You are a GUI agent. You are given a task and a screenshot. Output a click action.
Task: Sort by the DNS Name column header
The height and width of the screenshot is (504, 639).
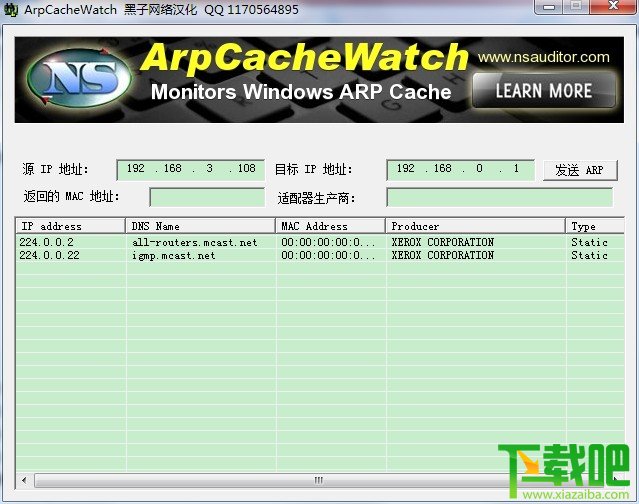pos(200,226)
